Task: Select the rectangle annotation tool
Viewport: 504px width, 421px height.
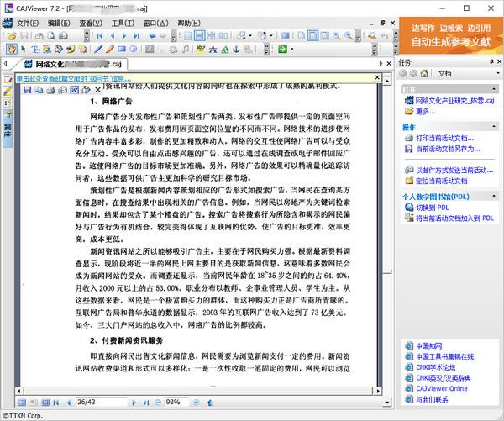Action: click(122, 50)
